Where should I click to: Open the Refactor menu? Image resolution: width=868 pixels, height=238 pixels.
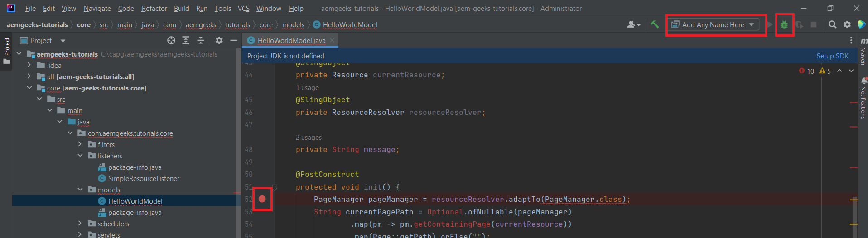154,8
